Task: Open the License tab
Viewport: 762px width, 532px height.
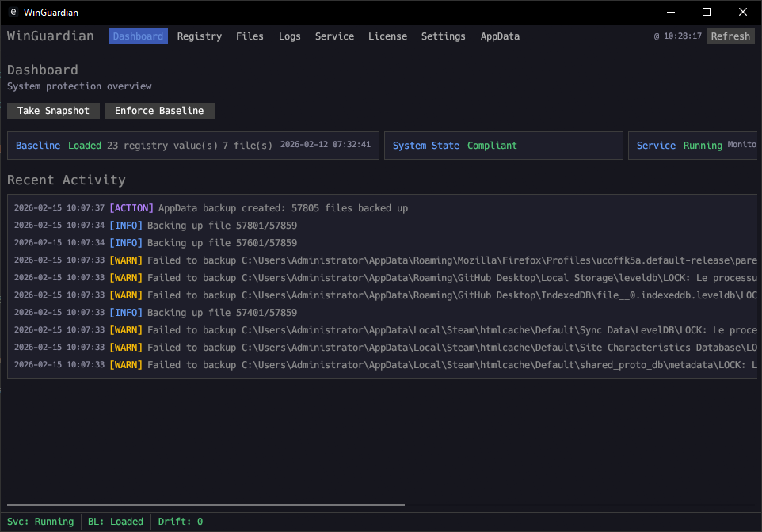Action: 387,36
